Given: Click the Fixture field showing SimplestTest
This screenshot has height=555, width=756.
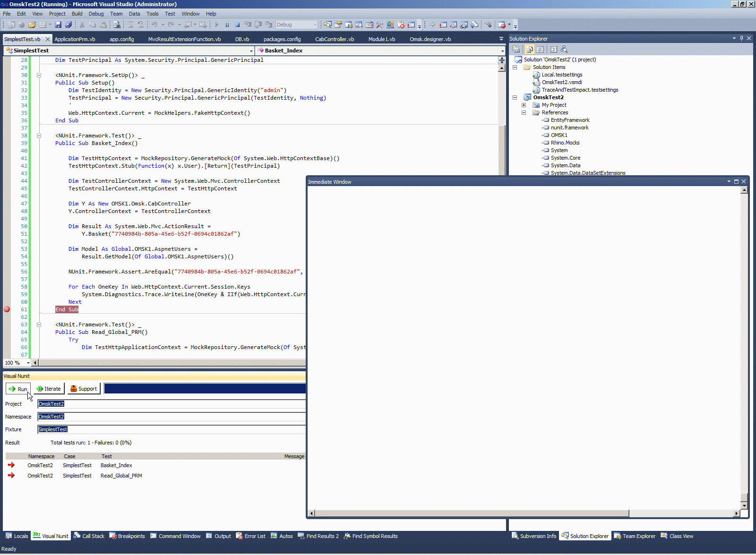Looking at the screenshot, I should 172,429.
